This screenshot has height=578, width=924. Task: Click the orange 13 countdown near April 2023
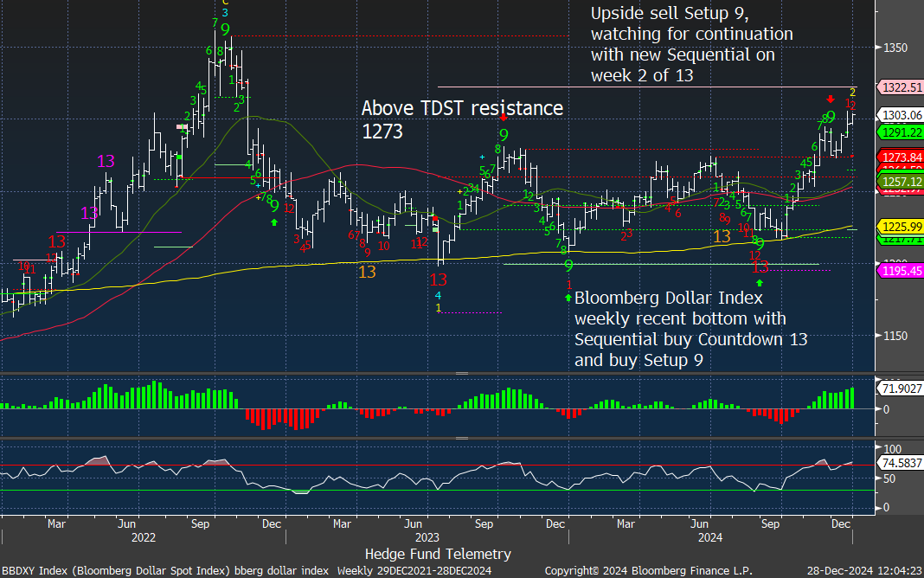367,272
